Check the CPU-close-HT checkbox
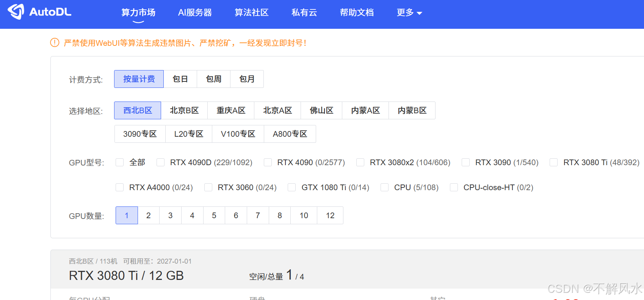 coord(454,187)
